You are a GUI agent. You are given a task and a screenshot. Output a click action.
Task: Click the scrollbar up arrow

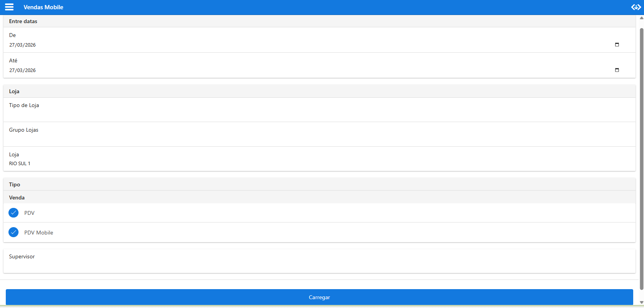click(641, 18)
